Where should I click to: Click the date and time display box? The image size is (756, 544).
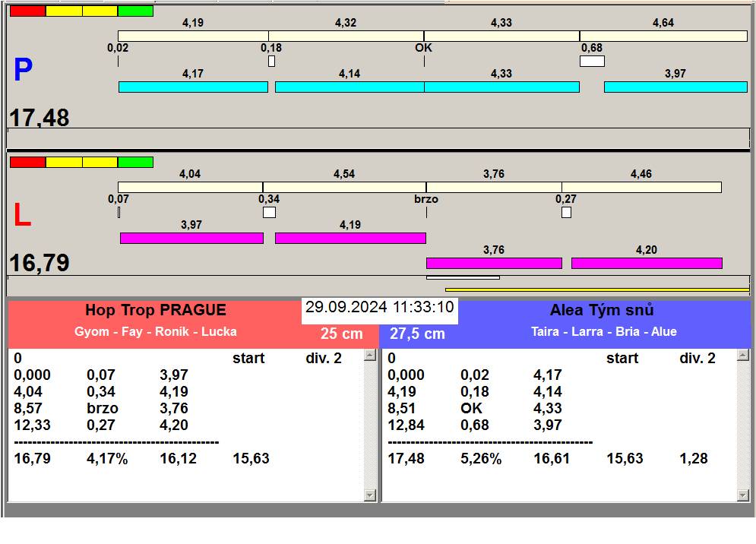[x=379, y=308]
